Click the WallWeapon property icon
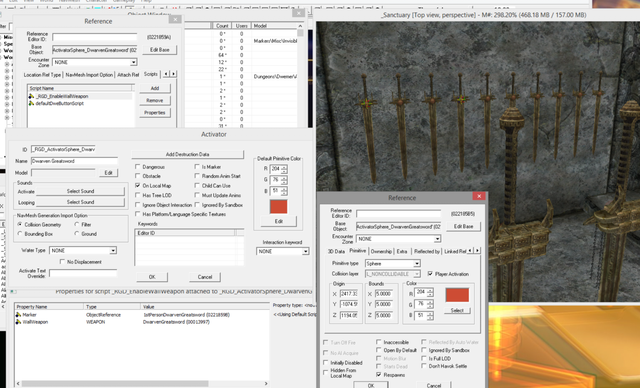Screen dimensions: 640x388 point(18,322)
